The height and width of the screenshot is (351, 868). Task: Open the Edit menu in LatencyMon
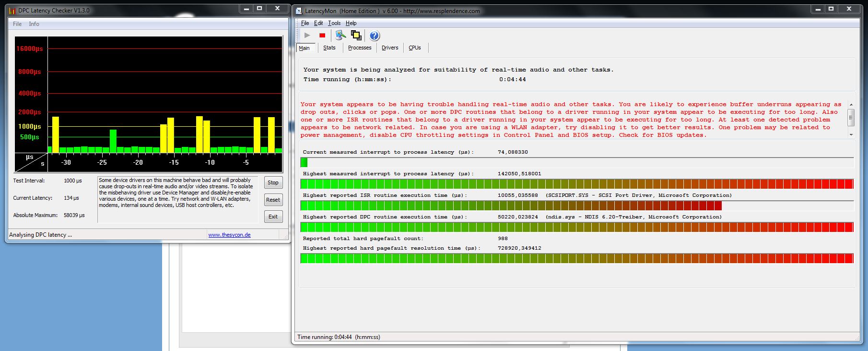pos(318,23)
